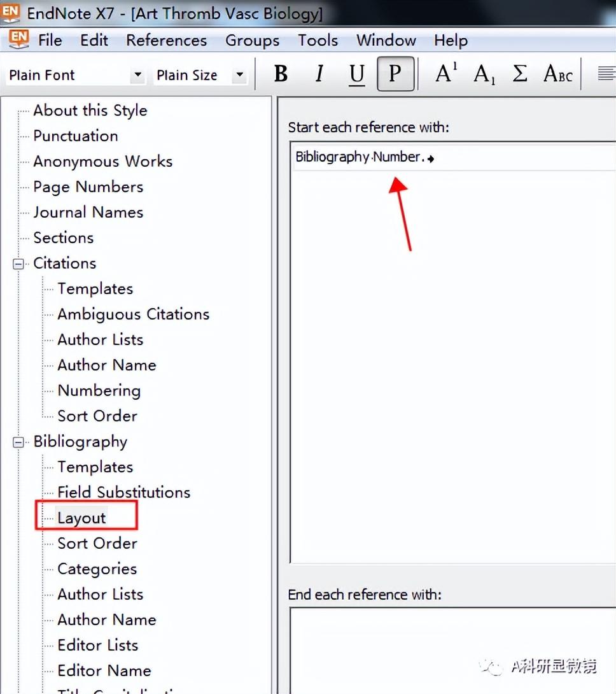Open Author Lists under Citations
616x694 pixels.
point(101,339)
